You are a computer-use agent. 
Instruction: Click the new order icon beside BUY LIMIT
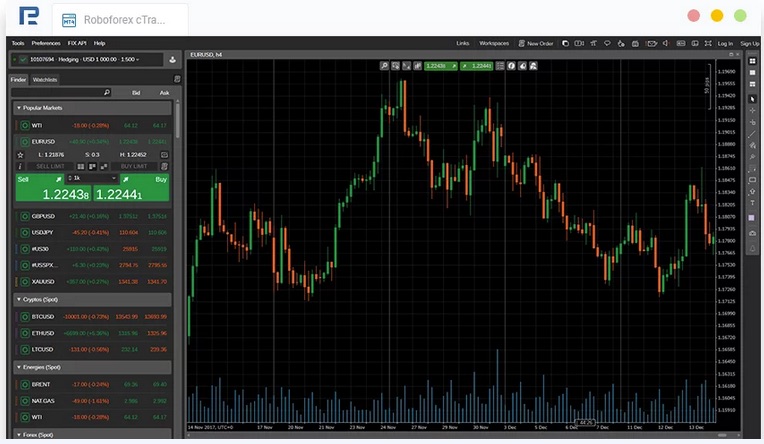(x=165, y=167)
